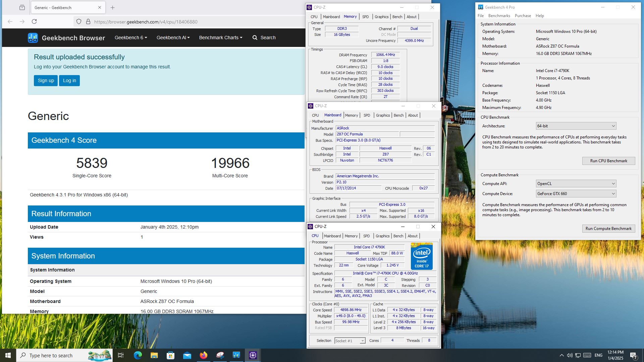Switch to Graphics tab in middle CPU-Z
Screen dimensions: 644x362
[383, 115]
